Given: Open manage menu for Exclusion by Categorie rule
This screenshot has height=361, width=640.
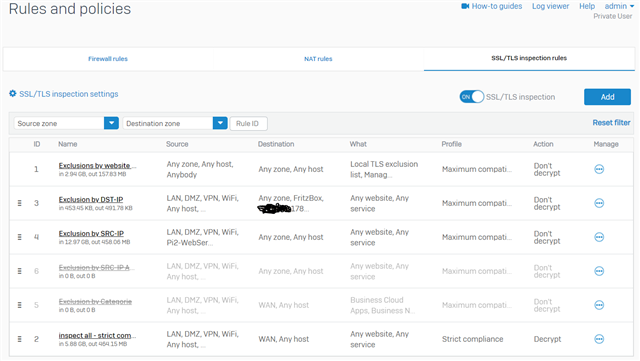Looking at the screenshot, I should [x=599, y=305].
